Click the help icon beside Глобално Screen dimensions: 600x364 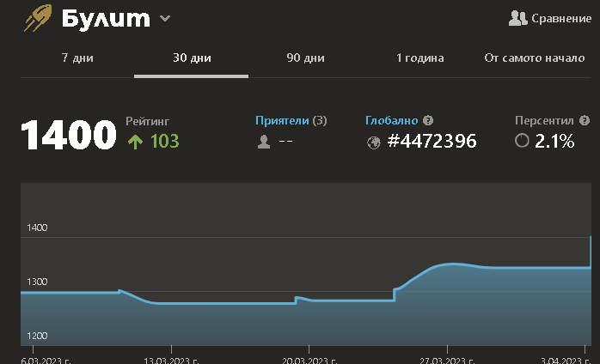(428, 120)
